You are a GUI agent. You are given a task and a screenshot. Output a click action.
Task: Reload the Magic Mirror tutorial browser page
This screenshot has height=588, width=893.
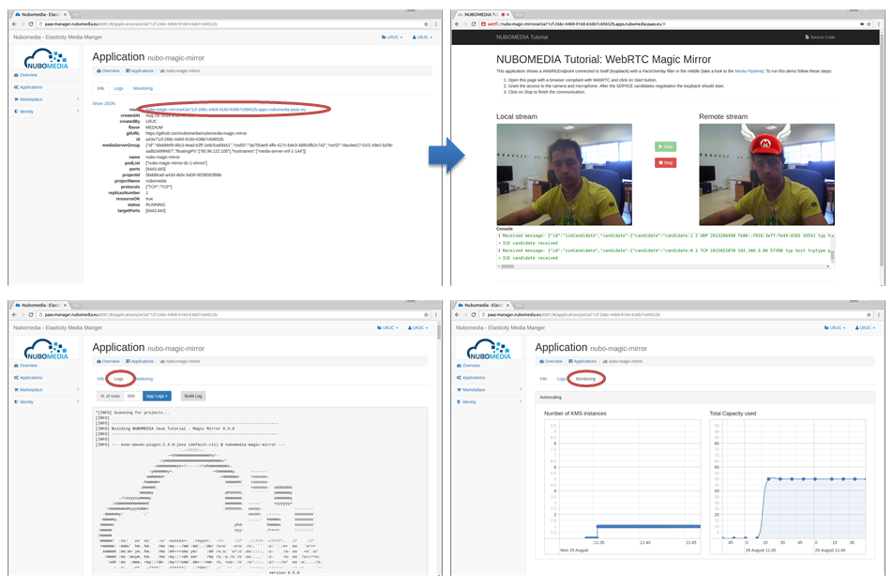[474, 23]
